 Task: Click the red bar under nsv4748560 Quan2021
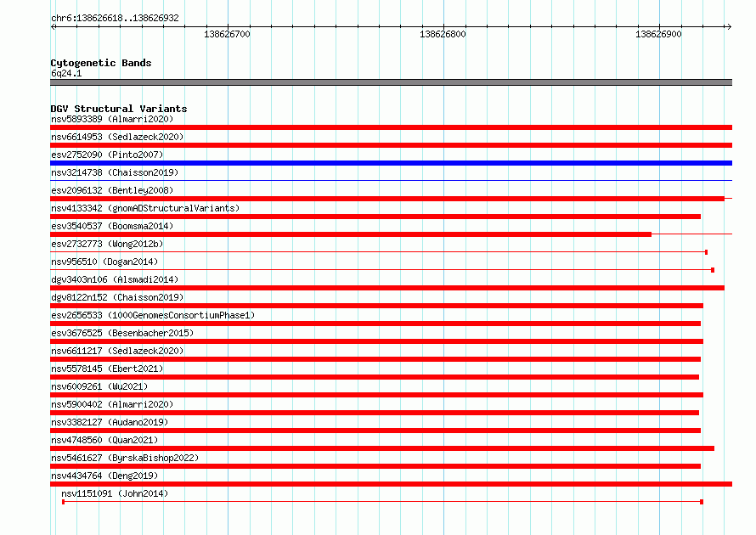click(x=382, y=448)
